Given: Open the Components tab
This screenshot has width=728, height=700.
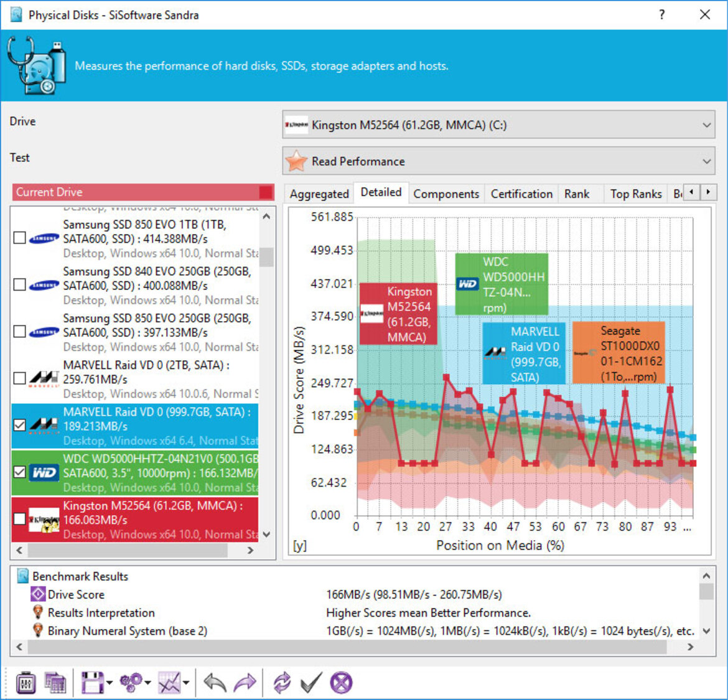Looking at the screenshot, I should pos(446,194).
